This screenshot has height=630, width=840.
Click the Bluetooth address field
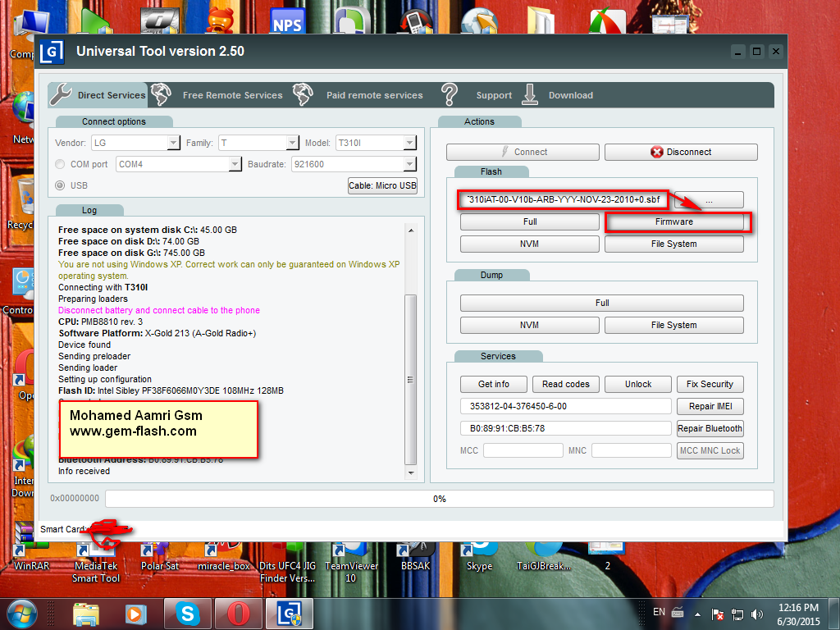tap(566, 428)
